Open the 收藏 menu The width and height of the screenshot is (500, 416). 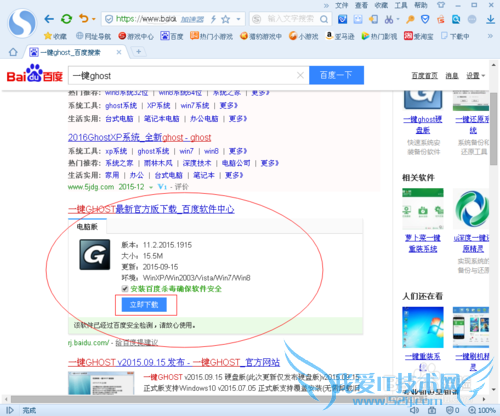point(381,5)
